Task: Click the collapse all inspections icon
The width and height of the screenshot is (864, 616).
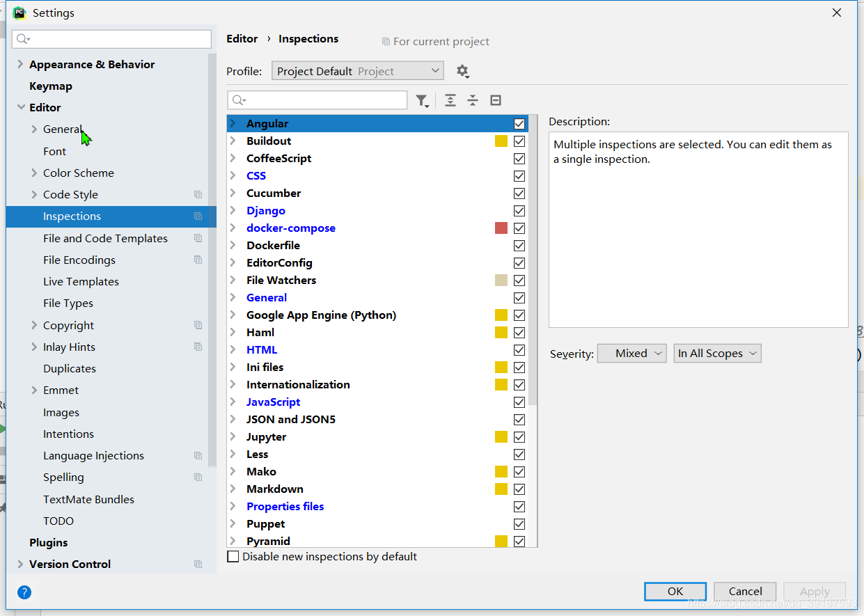Action: (x=473, y=100)
